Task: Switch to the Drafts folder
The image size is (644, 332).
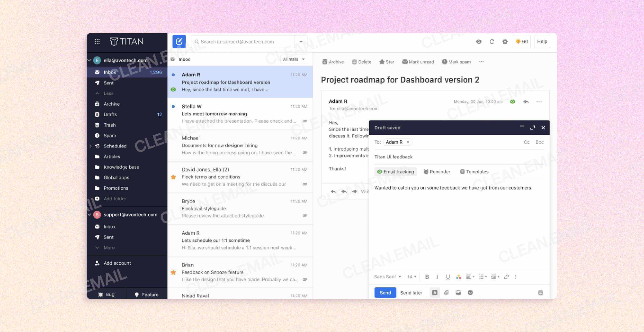Action: [110, 115]
